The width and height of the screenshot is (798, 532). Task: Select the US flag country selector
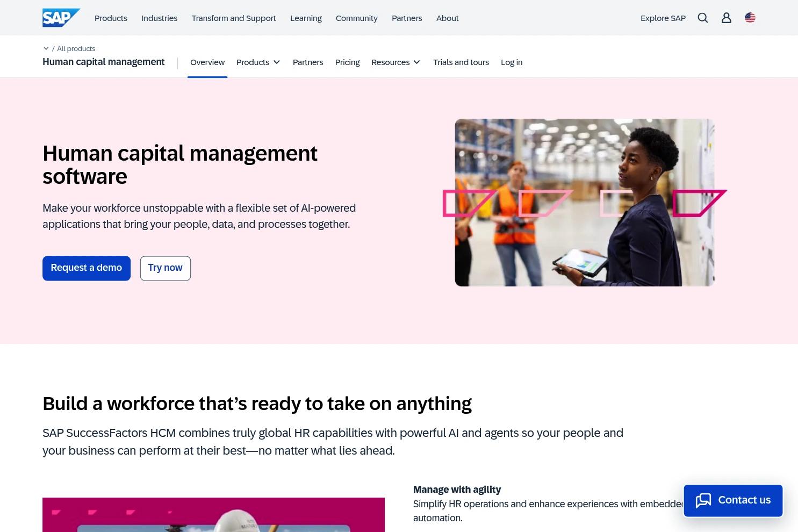(750, 18)
